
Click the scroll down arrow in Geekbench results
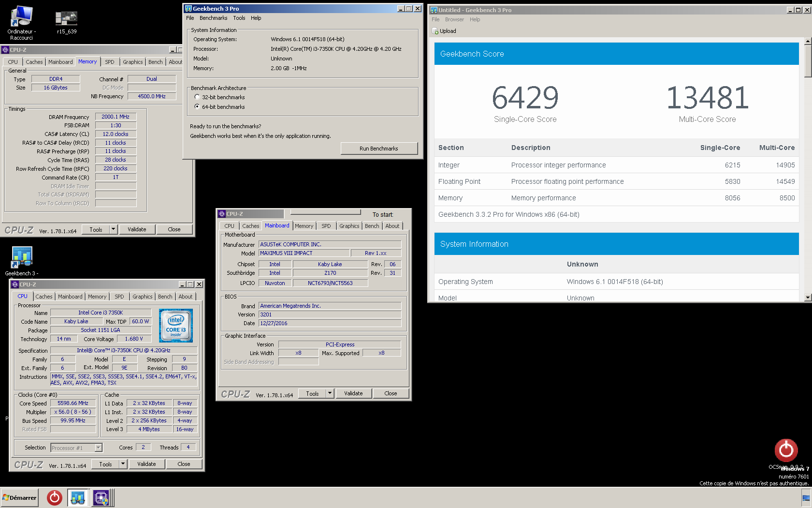[808, 298]
